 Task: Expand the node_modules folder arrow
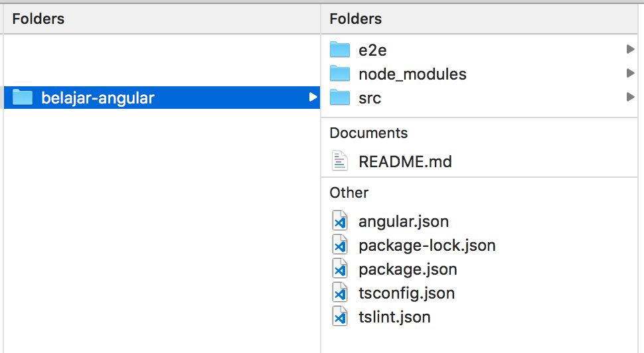[630, 73]
